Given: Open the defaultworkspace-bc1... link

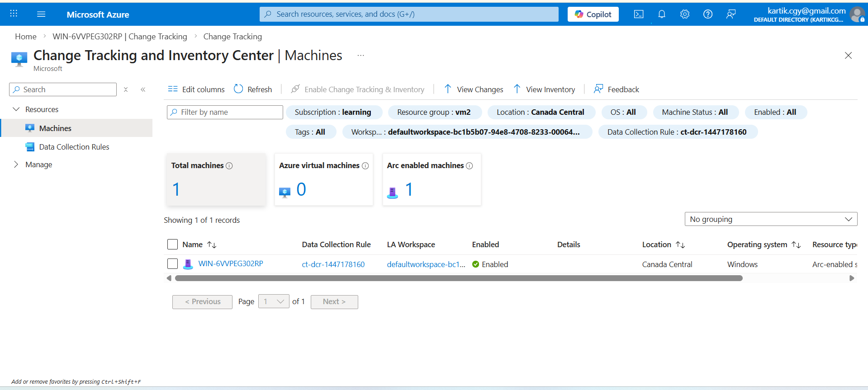Looking at the screenshot, I should [426, 264].
